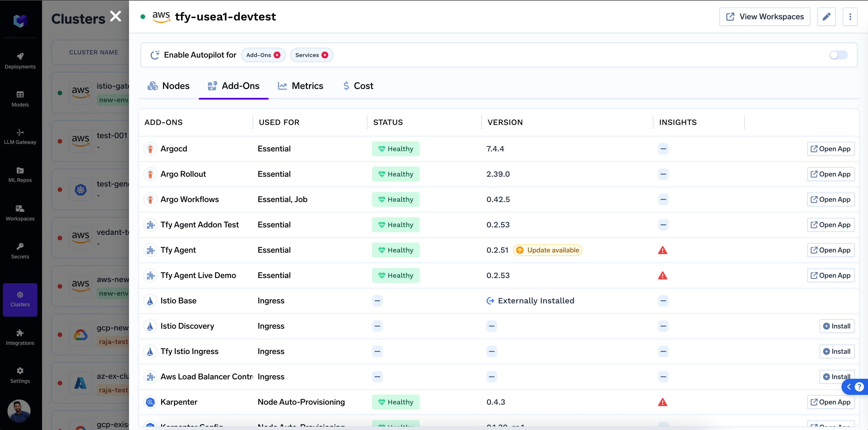This screenshot has width=868, height=430.
Task: Click Healthy status of Argocd
Action: (396, 149)
